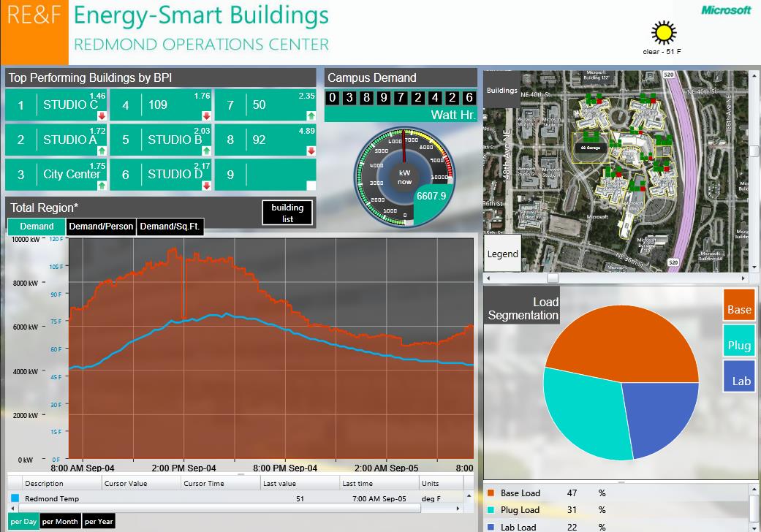The width and height of the screenshot is (761, 532).
Task: Click the map's horizontal scrollbar right arrow
Action: pyautogui.click(x=743, y=278)
